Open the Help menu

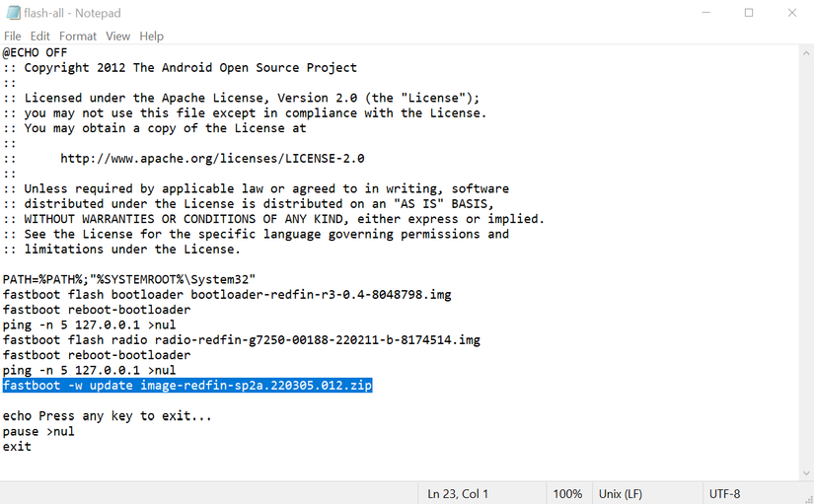[x=151, y=36]
